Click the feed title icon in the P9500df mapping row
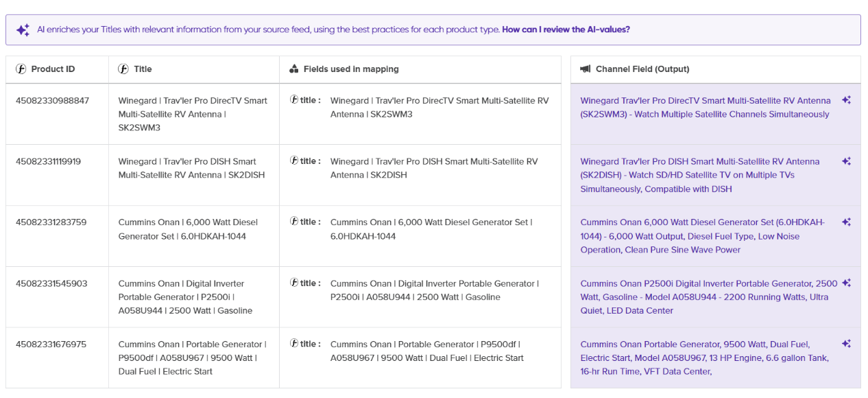 click(294, 344)
